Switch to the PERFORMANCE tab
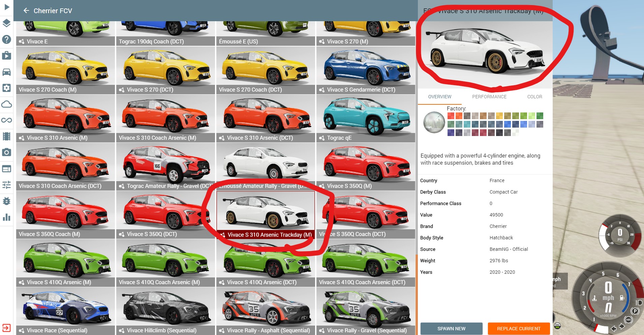644x335 pixels. click(489, 97)
